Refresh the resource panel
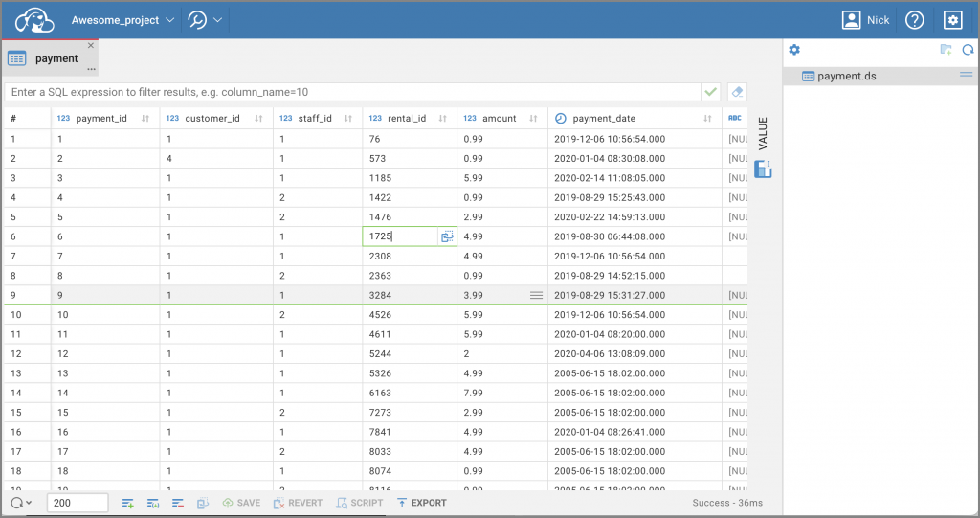 pyautogui.click(x=968, y=50)
